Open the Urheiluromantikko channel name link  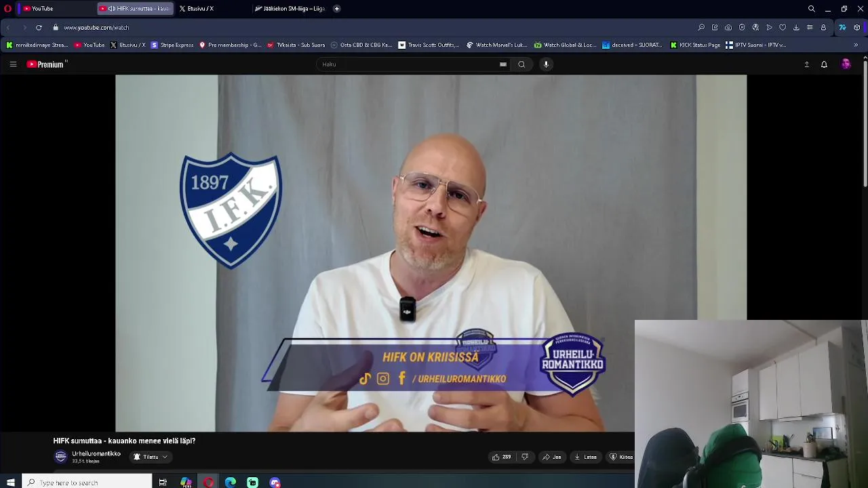tap(96, 453)
